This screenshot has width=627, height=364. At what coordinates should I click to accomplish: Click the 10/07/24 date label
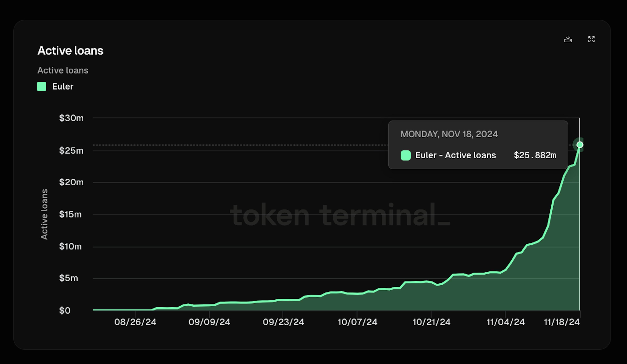357,322
